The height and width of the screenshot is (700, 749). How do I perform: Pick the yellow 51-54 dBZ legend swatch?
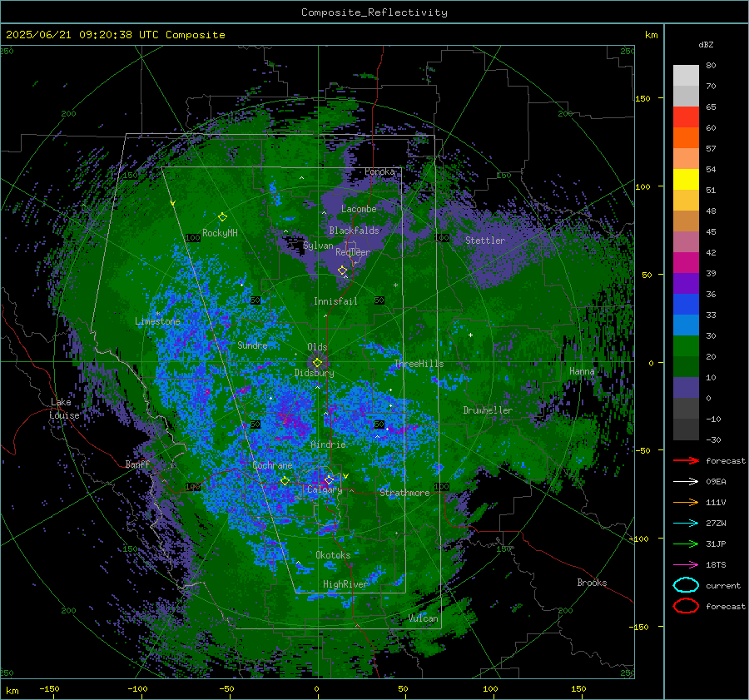point(686,180)
